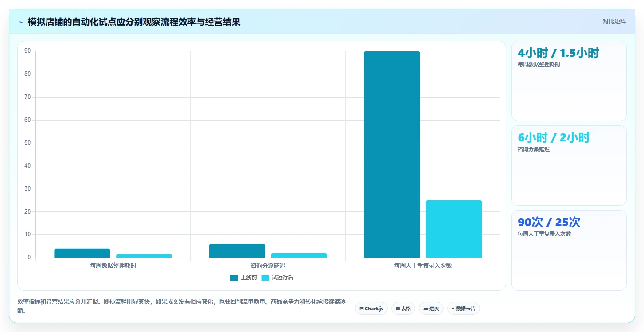Click the lightning icon beside the title
Image resolution: width=644 pixels, height=332 pixels.
click(21, 22)
